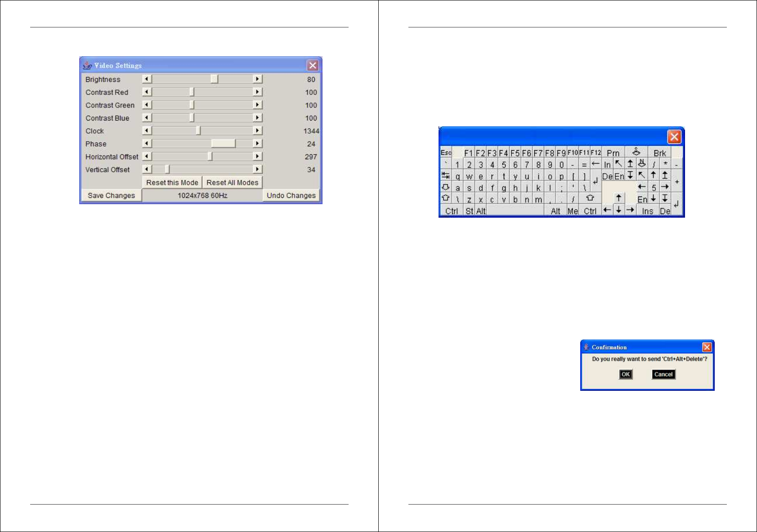Click the Esc key on the soft keyboard

click(446, 152)
